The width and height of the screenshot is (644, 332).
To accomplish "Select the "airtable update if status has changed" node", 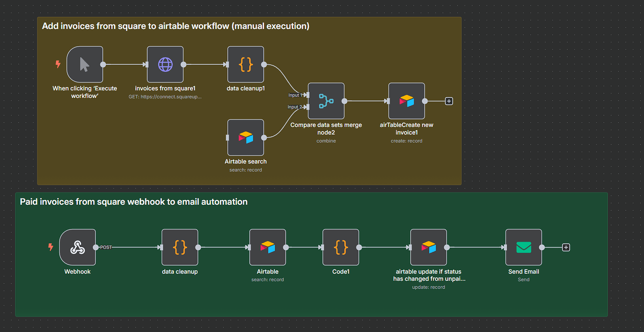I will click(x=428, y=247).
